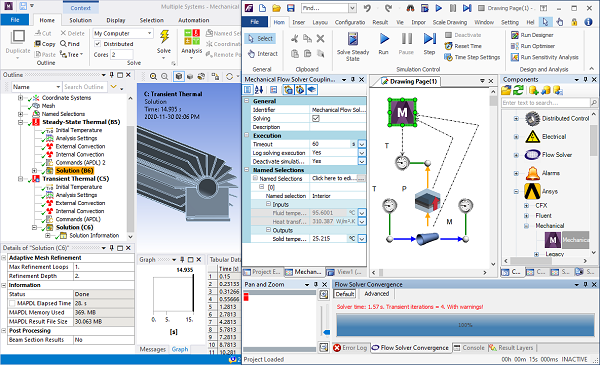Switch to Advanced convergence tab
The width and height of the screenshot is (600, 365).
pyautogui.click(x=377, y=294)
